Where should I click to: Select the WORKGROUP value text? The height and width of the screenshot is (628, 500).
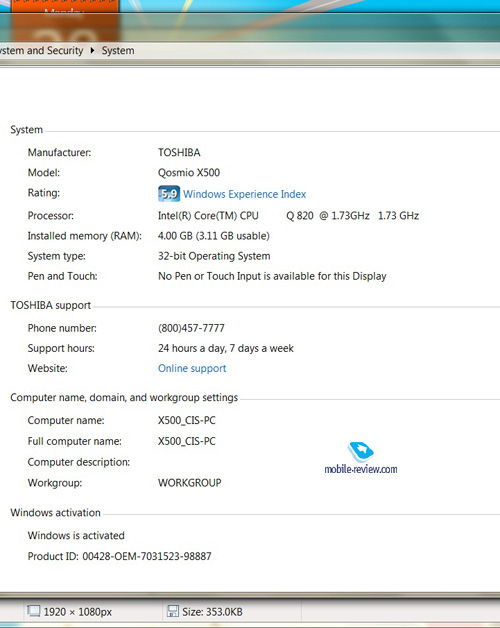pos(190,483)
